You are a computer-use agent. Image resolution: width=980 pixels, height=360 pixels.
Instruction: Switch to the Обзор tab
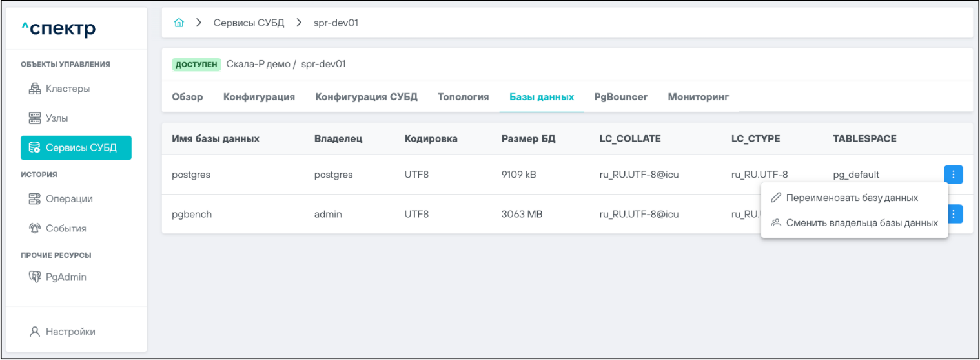[187, 97]
